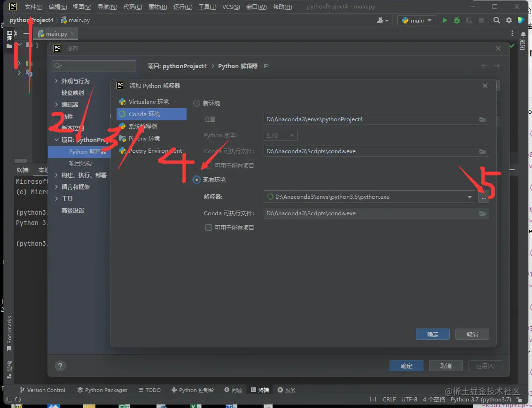Expand Editor settings category
The image size is (532, 408).
[56, 104]
